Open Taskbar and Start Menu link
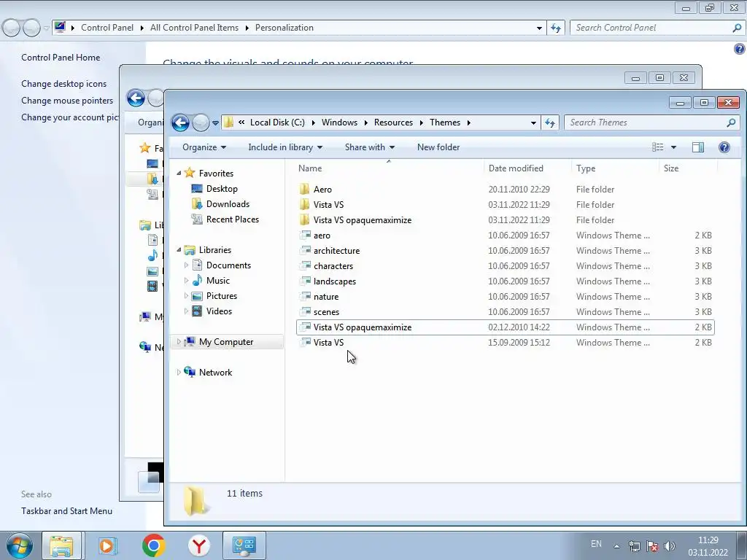Viewport: 747px width, 560px height. (66, 511)
